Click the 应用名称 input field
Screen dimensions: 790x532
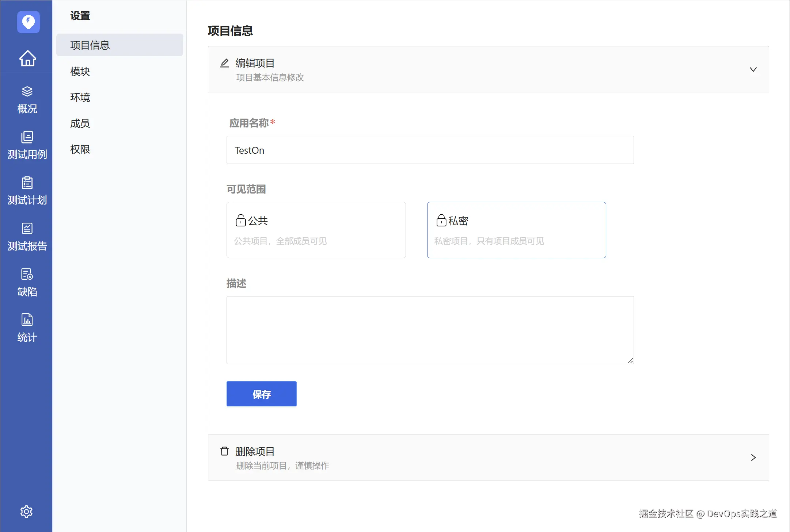(x=430, y=150)
